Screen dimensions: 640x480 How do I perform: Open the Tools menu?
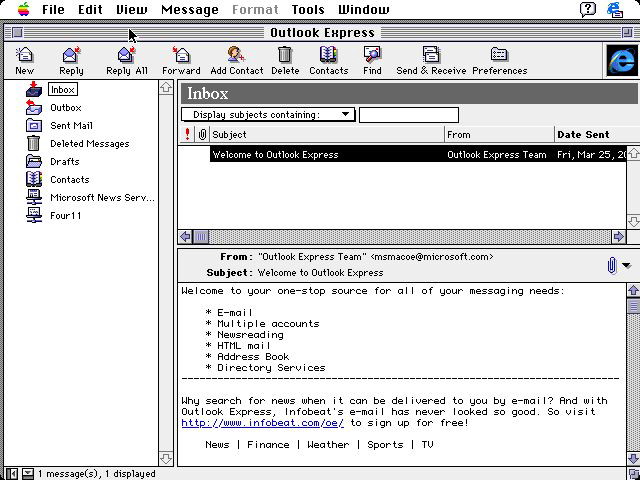click(308, 10)
